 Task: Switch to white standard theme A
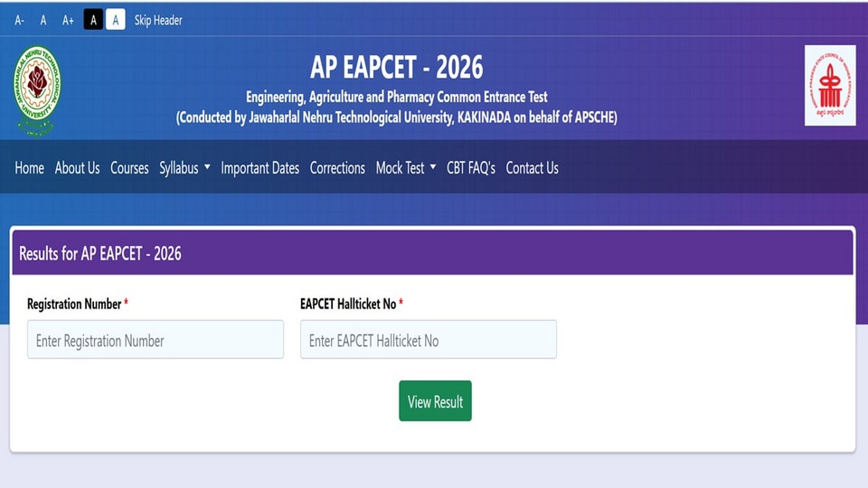[x=115, y=20]
